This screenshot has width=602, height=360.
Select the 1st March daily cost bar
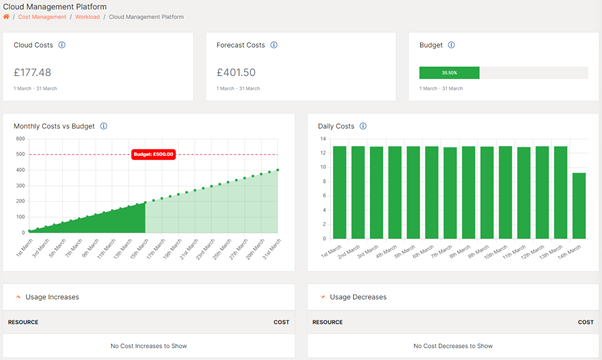point(339,192)
